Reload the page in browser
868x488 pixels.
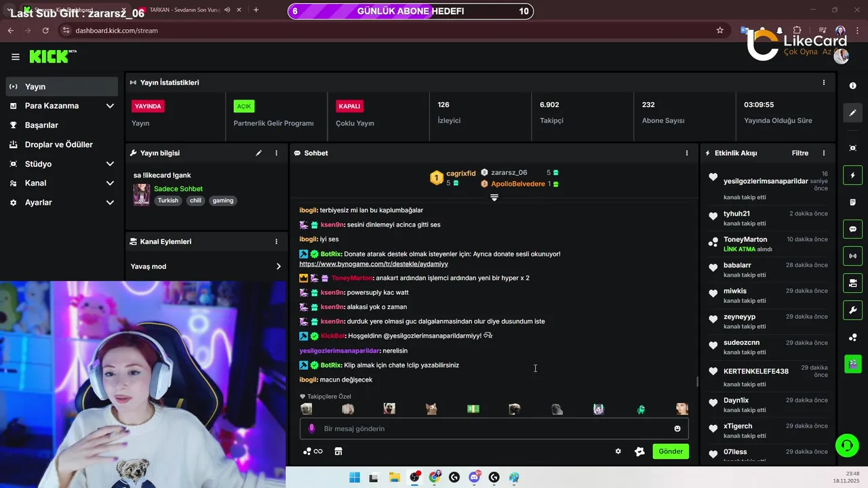point(45,30)
